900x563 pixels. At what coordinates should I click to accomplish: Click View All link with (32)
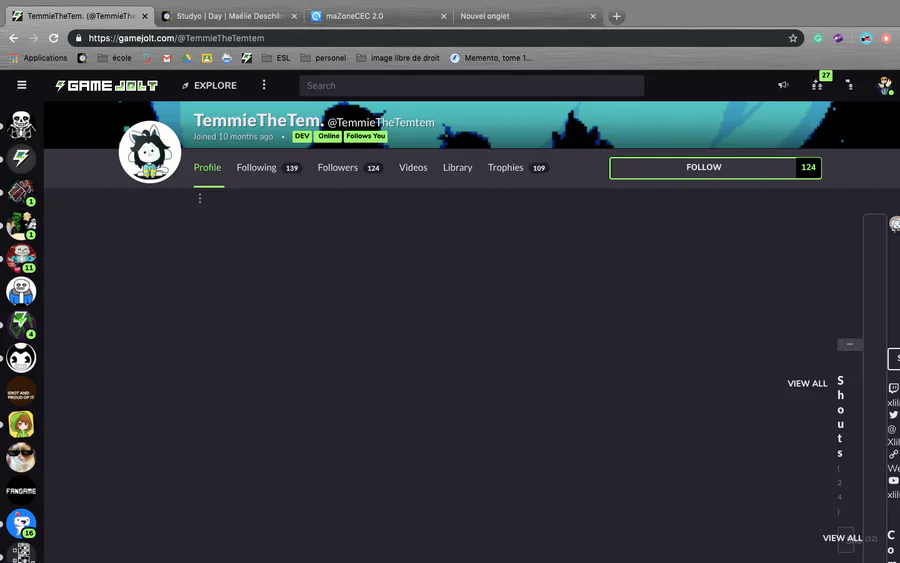click(x=842, y=538)
